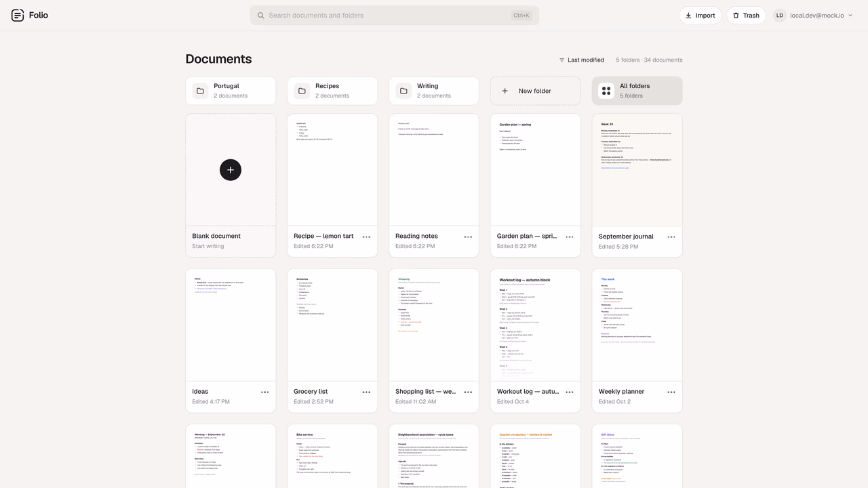Viewport: 868px width, 488px height.
Task: Open the Gift ideas document thumbnail
Action: tap(637, 456)
